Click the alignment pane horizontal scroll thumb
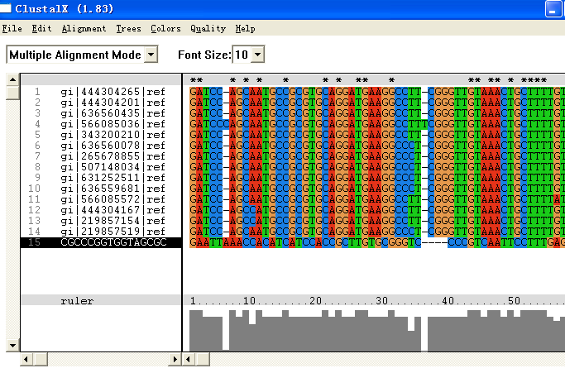565x392 pixels. tap(203, 359)
